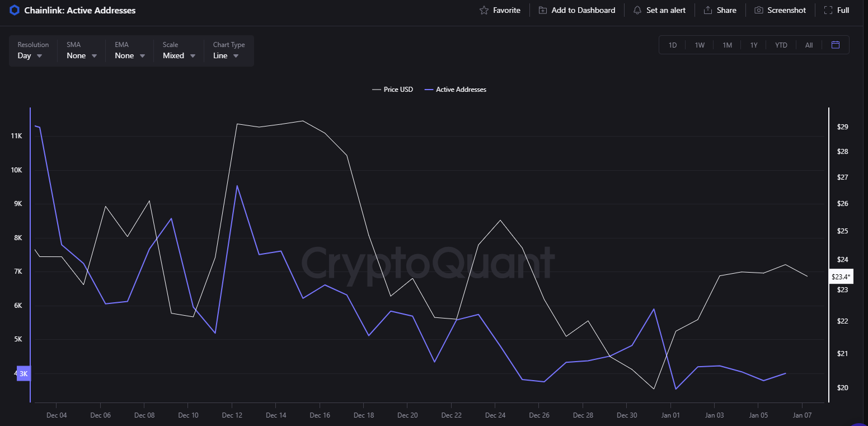Click the Jan 07 date axis label
This screenshot has width=868, height=426.
tap(802, 415)
